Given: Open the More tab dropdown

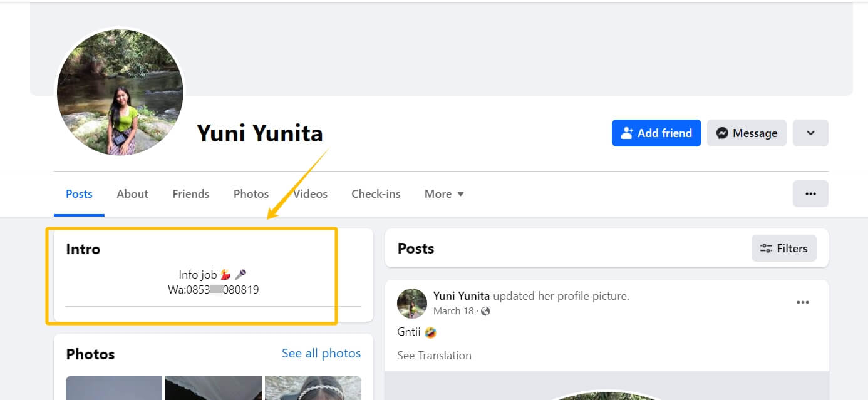Looking at the screenshot, I should pos(444,194).
